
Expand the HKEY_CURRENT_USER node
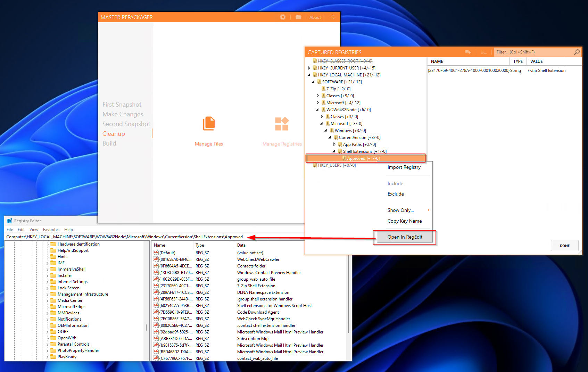pyautogui.click(x=309, y=68)
